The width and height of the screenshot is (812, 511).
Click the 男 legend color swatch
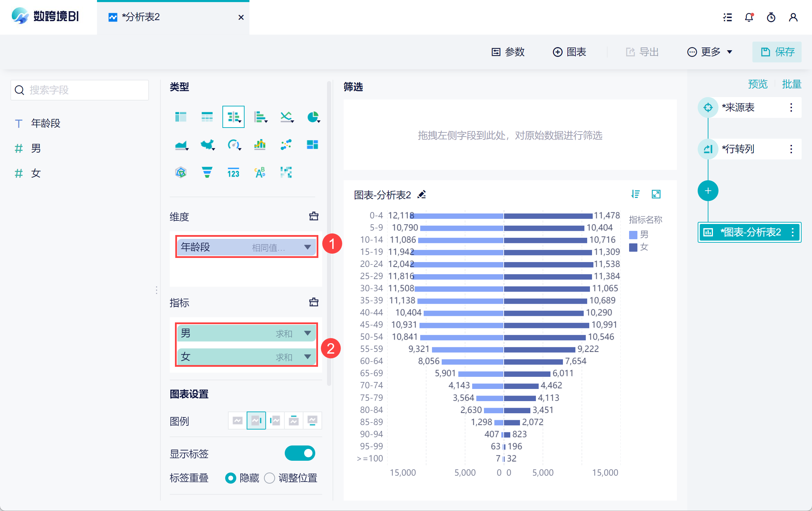(633, 235)
